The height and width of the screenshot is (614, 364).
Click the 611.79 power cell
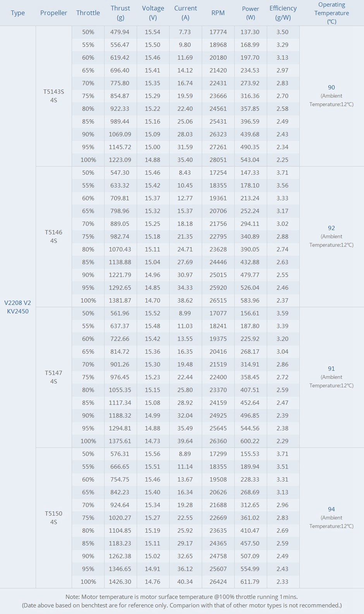click(250, 581)
